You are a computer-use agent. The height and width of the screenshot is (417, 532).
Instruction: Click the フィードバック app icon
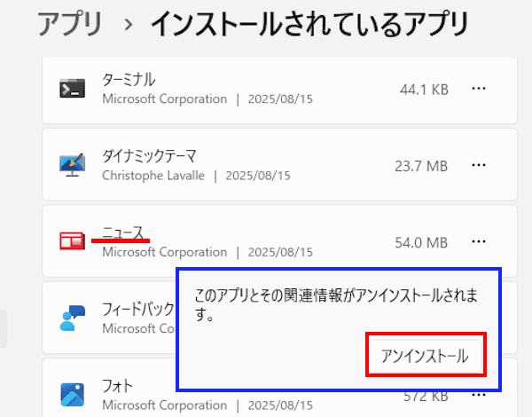[x=73, y=318]
